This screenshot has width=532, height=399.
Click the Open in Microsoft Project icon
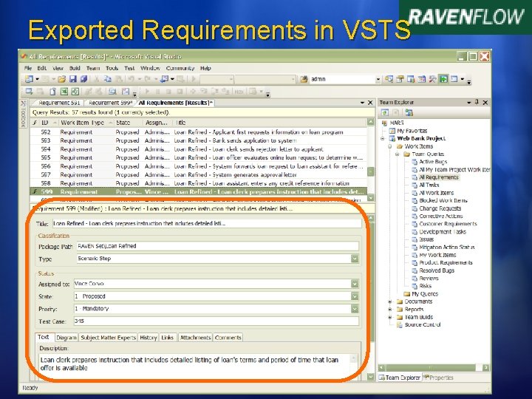pos(75,92)
